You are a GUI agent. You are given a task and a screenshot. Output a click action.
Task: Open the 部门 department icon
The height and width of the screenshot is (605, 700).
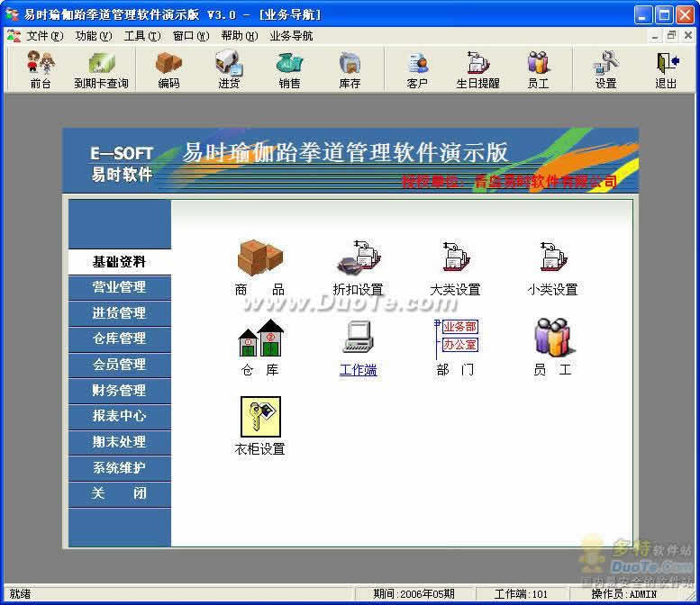(455, 347)
